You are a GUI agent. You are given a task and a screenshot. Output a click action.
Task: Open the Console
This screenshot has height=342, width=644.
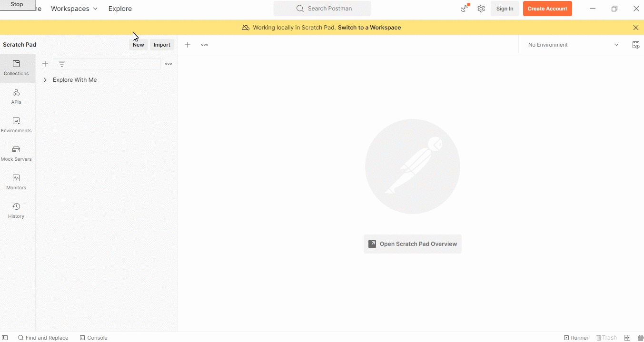[93, 338]
